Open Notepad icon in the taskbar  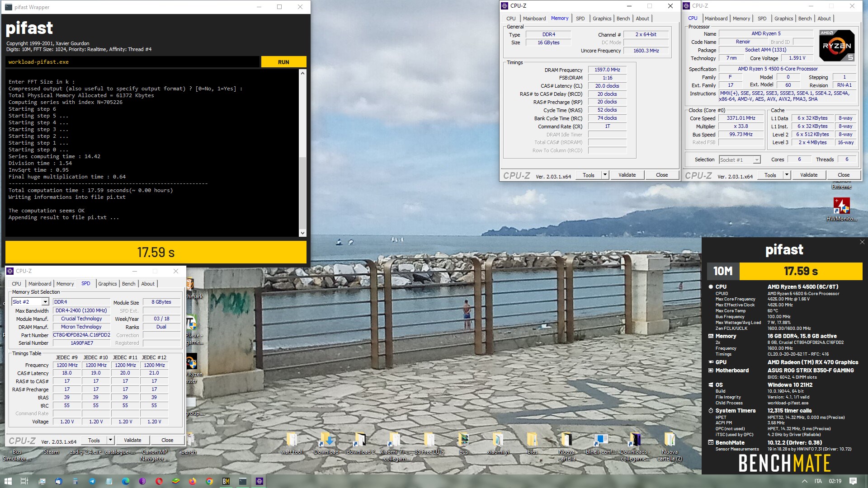[x=109, y=481]
